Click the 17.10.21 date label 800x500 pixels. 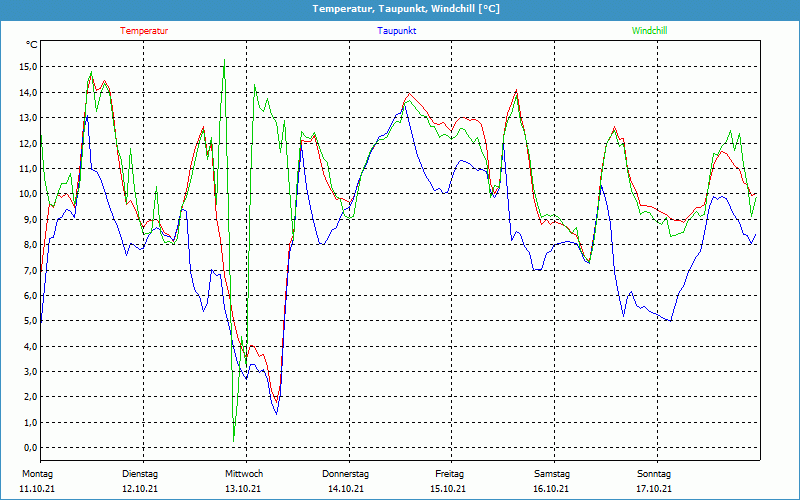[x=654, y=489]
